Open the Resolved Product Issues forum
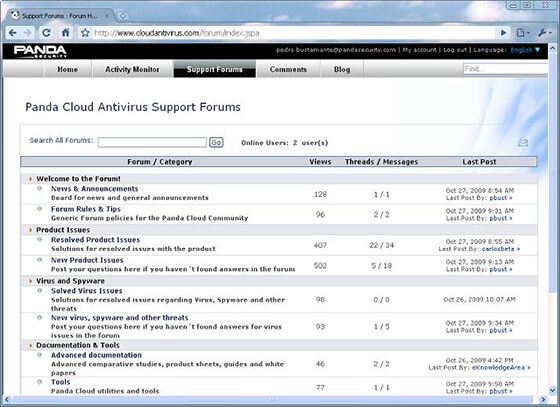Image resolution: width=560 pixels, height=407 pixels. [x=95, y=240]
